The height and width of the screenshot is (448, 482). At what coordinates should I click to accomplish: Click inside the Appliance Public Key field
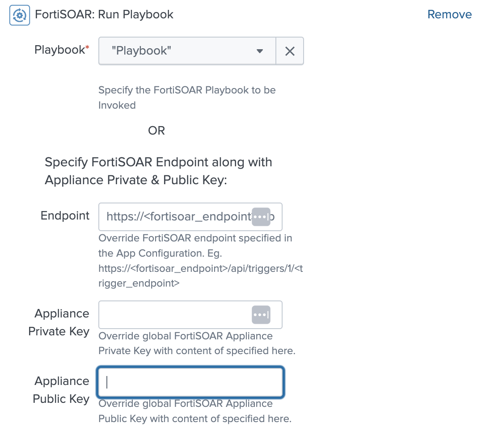tap(190, 382)
